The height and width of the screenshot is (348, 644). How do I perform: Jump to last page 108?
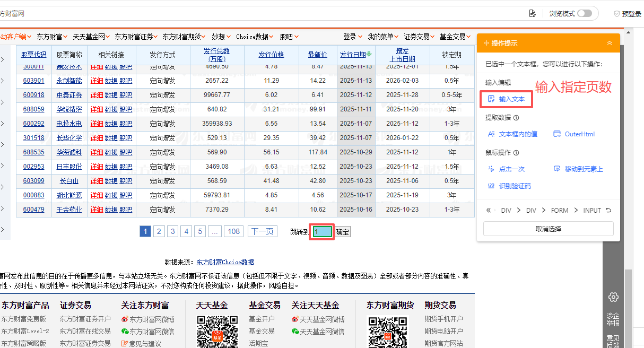(233, 231)
